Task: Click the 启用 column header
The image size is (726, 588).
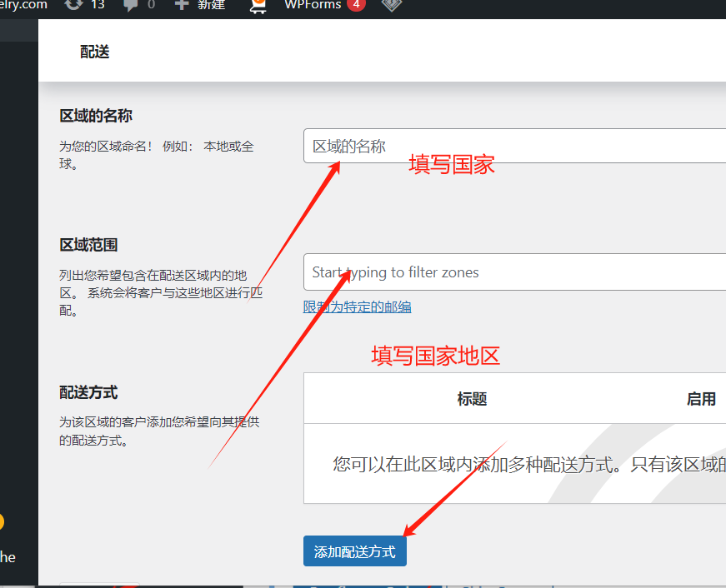Action: click(701, 398)
